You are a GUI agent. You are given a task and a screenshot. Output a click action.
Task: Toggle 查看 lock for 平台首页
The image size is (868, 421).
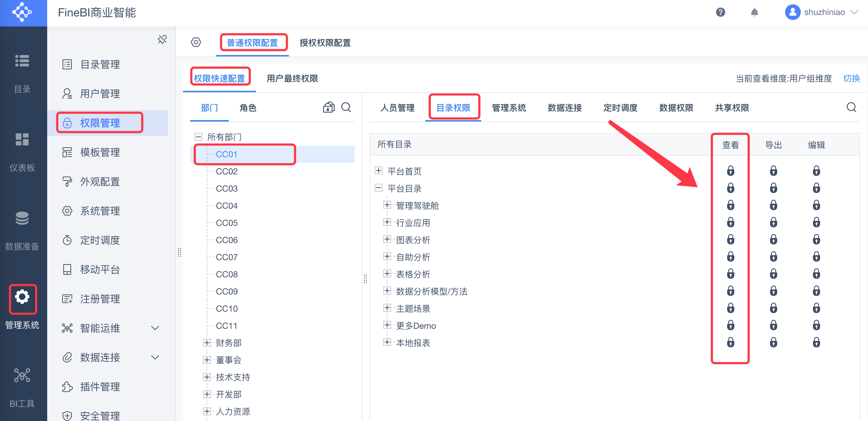point(731,171)
